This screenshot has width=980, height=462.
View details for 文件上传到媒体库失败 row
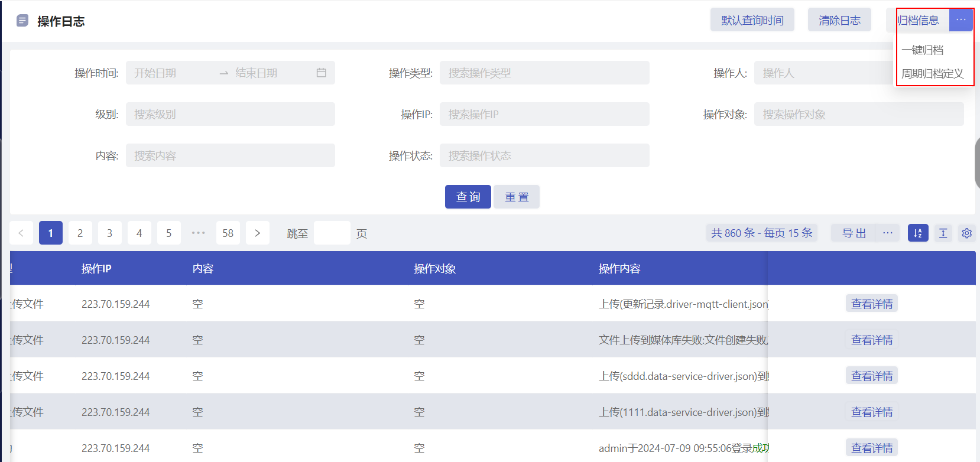872,340
